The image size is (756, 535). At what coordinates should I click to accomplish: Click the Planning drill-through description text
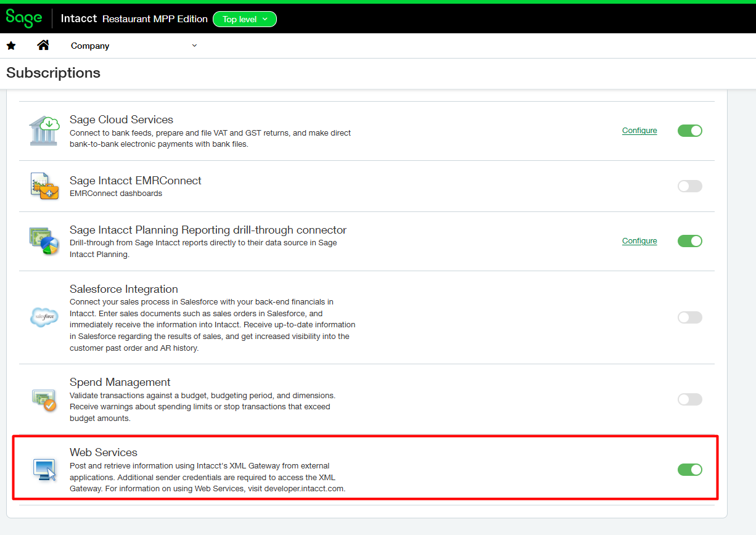[x=203, y=248]
